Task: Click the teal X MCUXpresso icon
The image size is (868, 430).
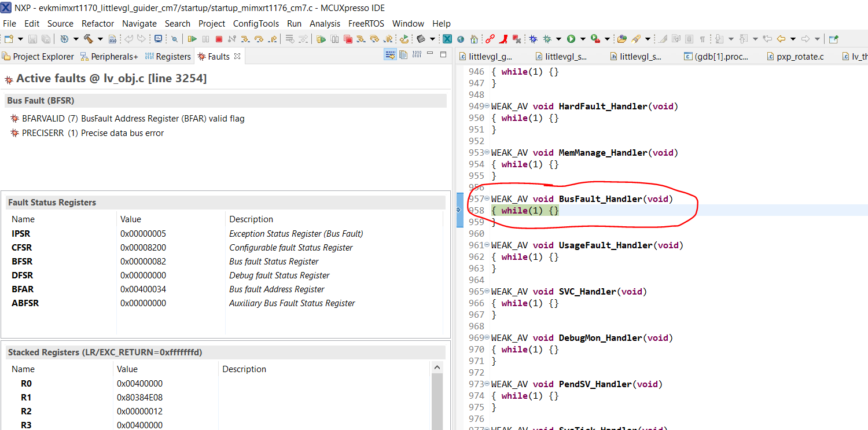Action: pos(447,39)
